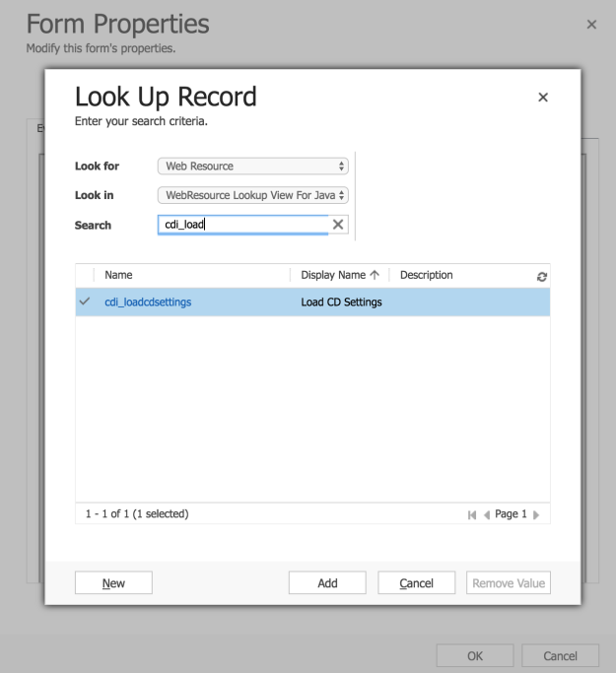Refresh the lookup results list
The height and width of the screenshot is (673, 616).
(541, 276)
